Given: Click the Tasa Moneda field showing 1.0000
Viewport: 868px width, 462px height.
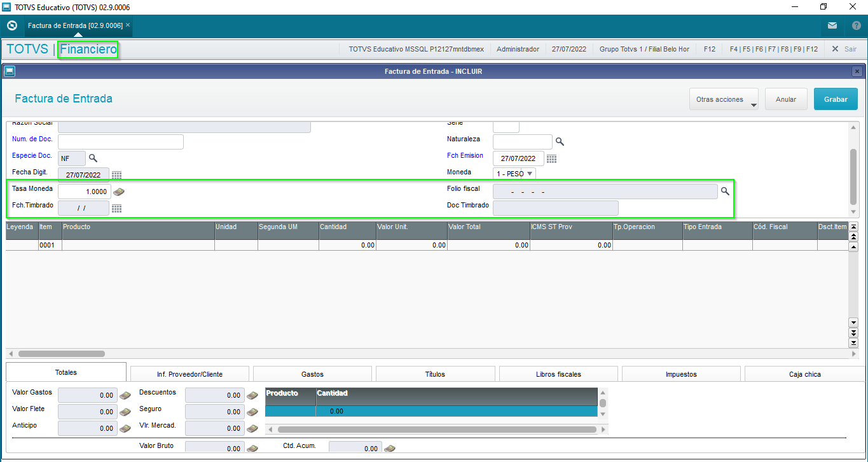Looking at the screenshot, I should pos(84,192).
